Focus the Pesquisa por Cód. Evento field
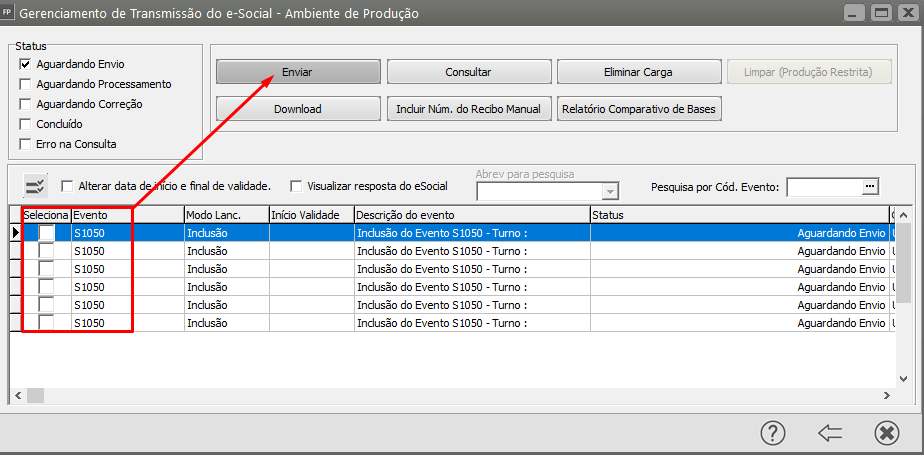The image size is (924, 455). click(x=825, y=186)
